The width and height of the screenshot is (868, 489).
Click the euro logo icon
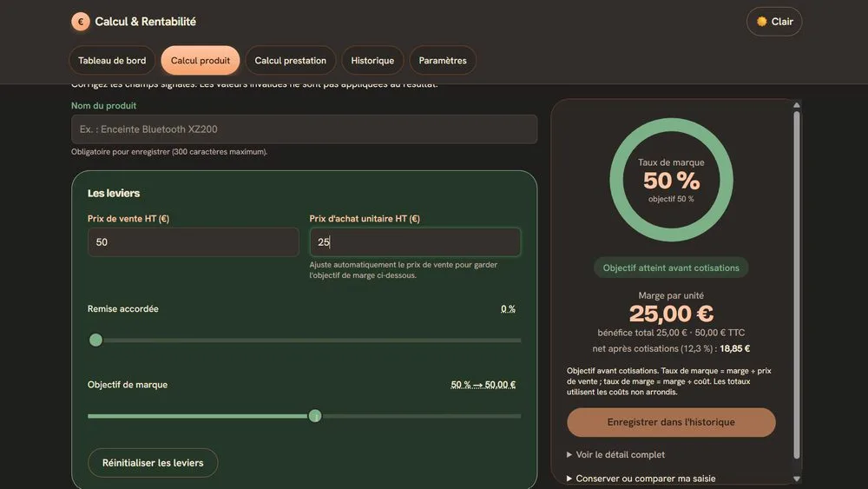(x=80, y=22)
